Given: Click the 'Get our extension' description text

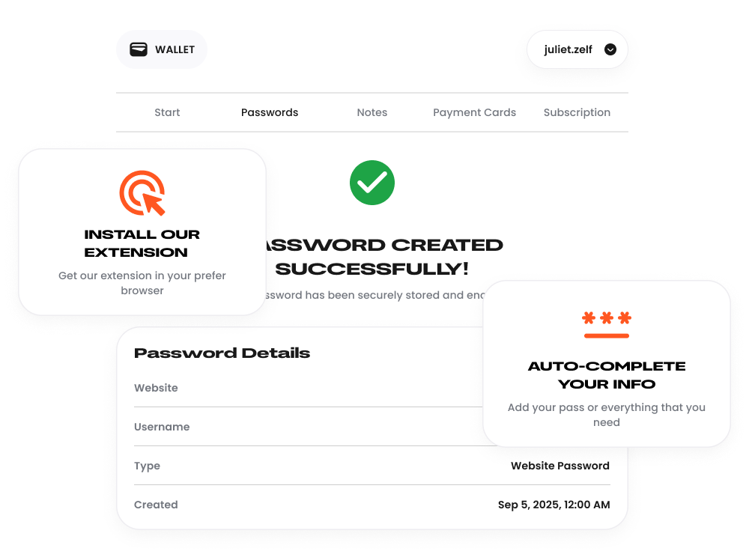Looking at the screenshot, I should tap(142, 283).
